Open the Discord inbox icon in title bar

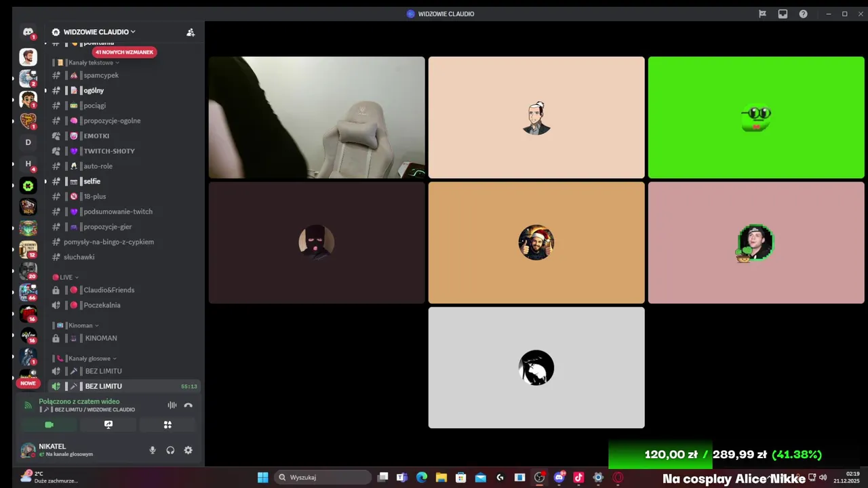click(x=783, y=14)
